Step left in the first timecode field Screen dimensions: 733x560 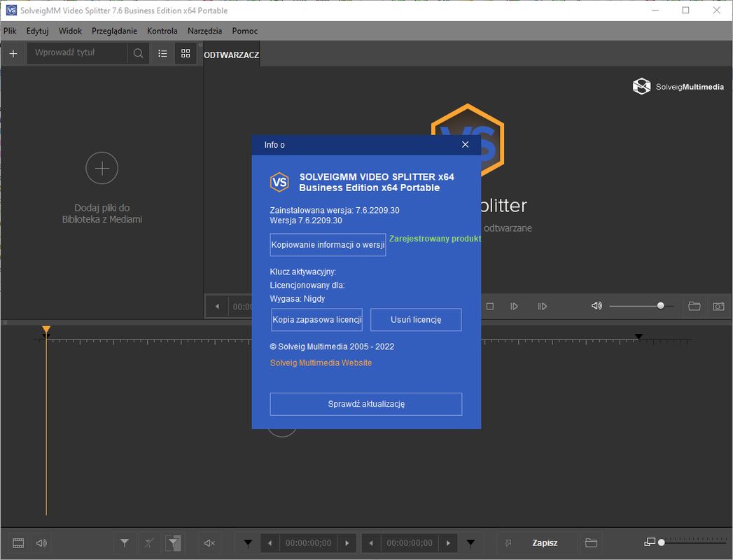pos(270,543)
